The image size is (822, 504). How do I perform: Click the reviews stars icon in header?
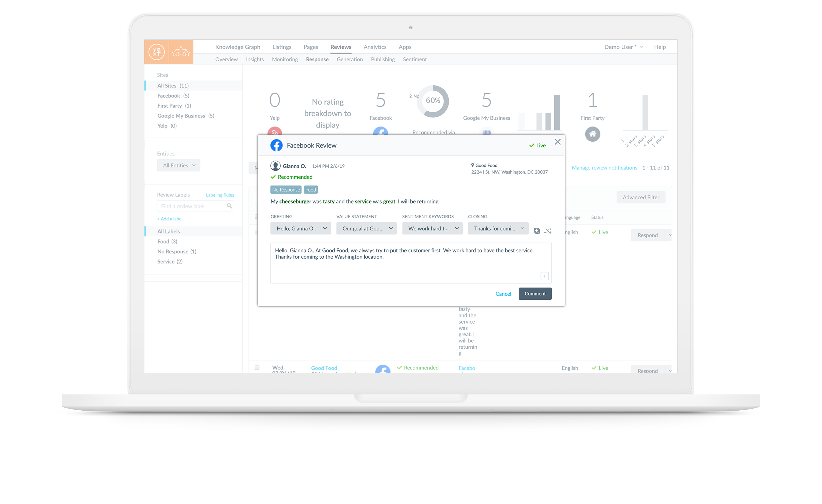coord(181,52)
